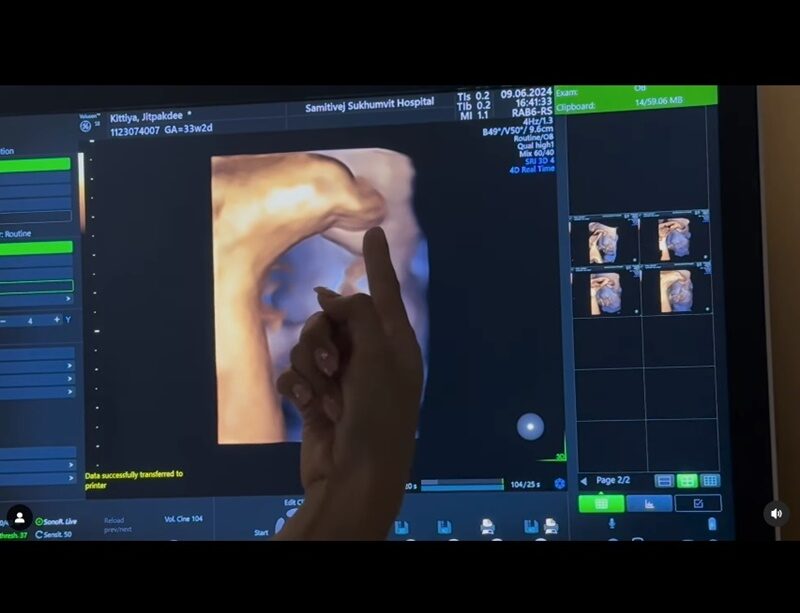Screen dimensions: 800x613
Task: Mute the video with the speaker icon
Action: [x=776, y=513]
